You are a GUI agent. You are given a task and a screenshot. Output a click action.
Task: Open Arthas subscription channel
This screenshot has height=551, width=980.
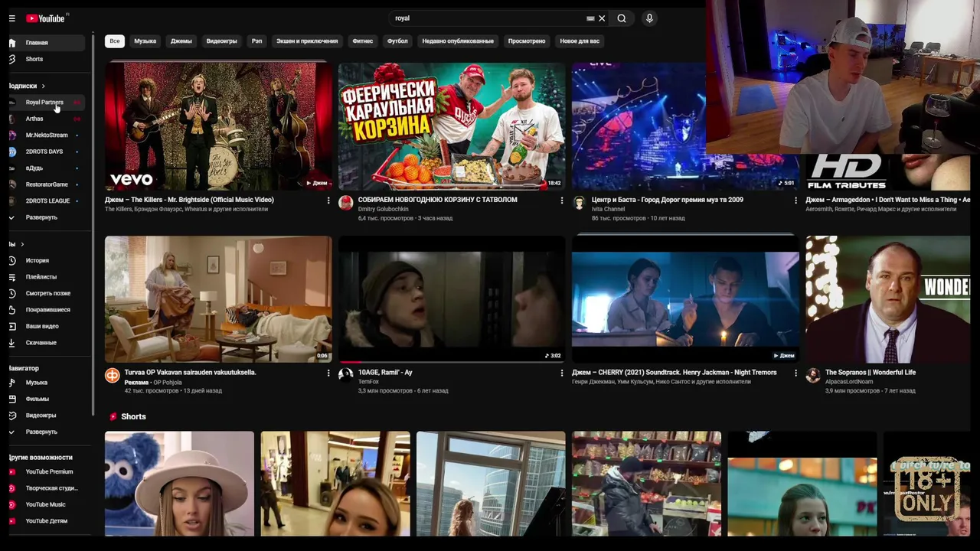(46, 119)
